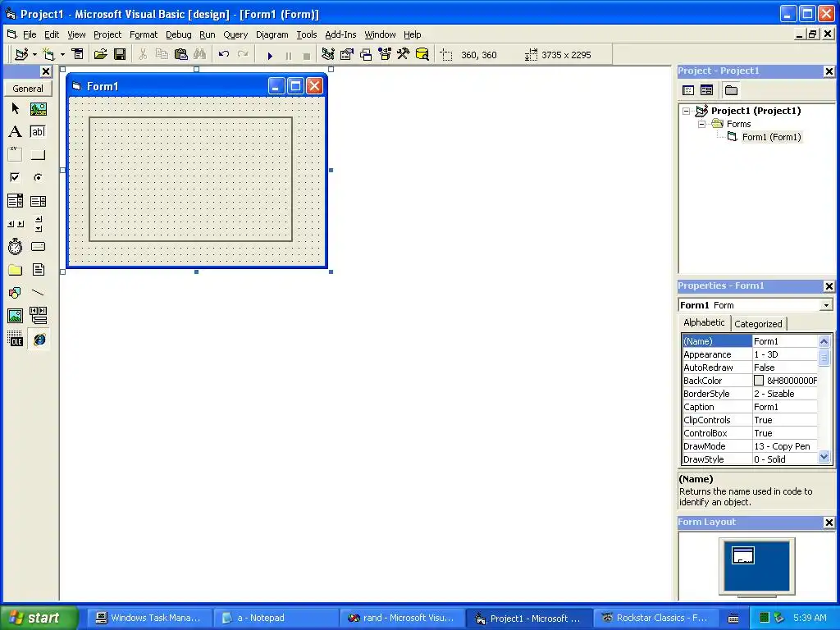This screenshot has height=630, width=840.
Task: Open the Menu Editor from toolbar
Action: pyautogui.click(x=78, y=54)
